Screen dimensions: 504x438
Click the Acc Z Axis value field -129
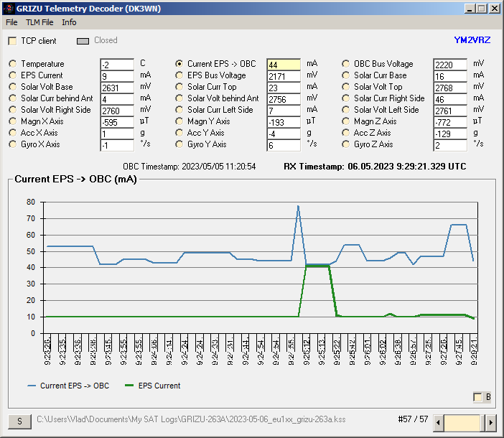pos(450,134)
